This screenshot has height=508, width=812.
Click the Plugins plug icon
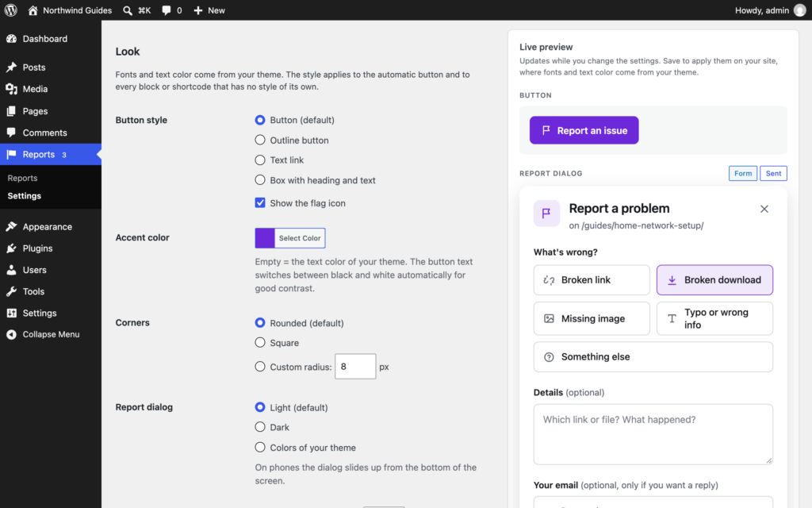pos(11,248)
